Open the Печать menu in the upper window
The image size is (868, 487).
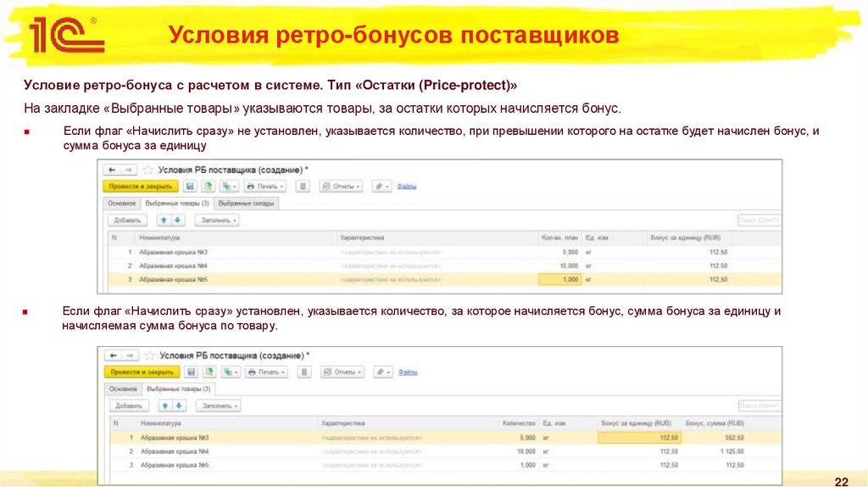265,187
